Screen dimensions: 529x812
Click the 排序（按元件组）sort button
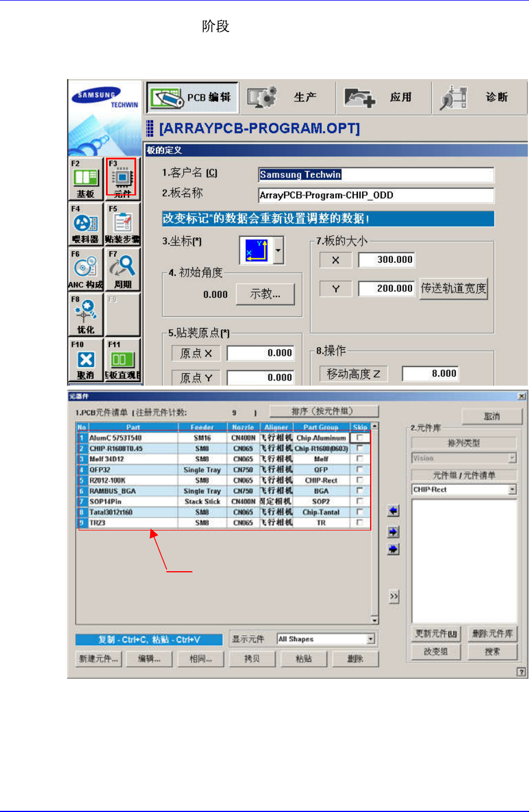pyautogui.click(x=324, y=411)
